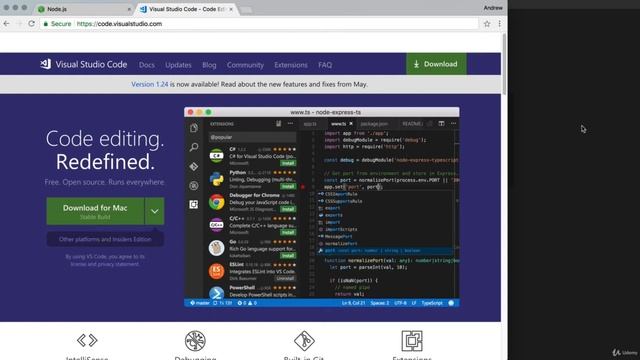The image size is (640, 360).
Task: Click Download for Mac button
Action: 95,211
